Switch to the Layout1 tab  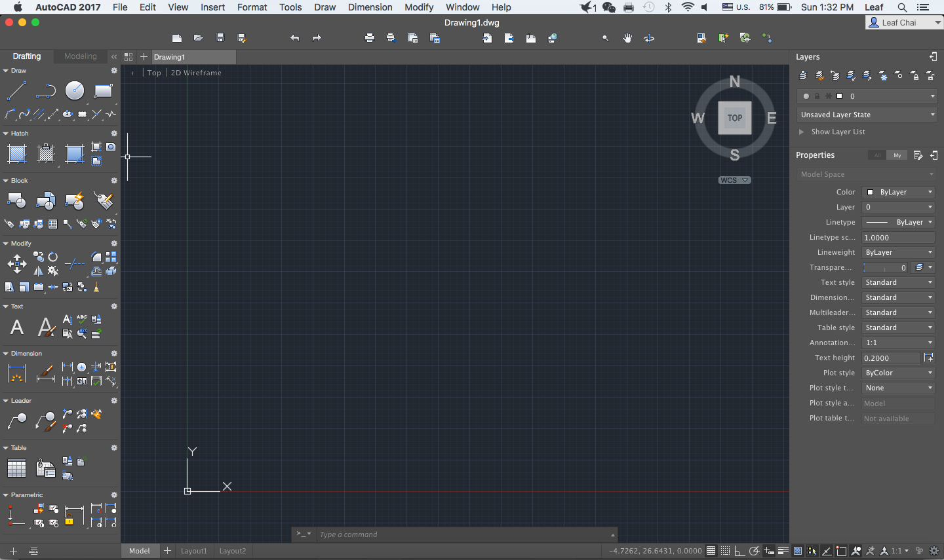click(193, 551)
